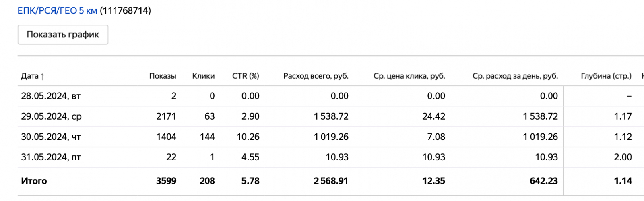This screenshot has width=644, height=201.
Task: Sort by the Клики column header
Action: click(203, 76)
